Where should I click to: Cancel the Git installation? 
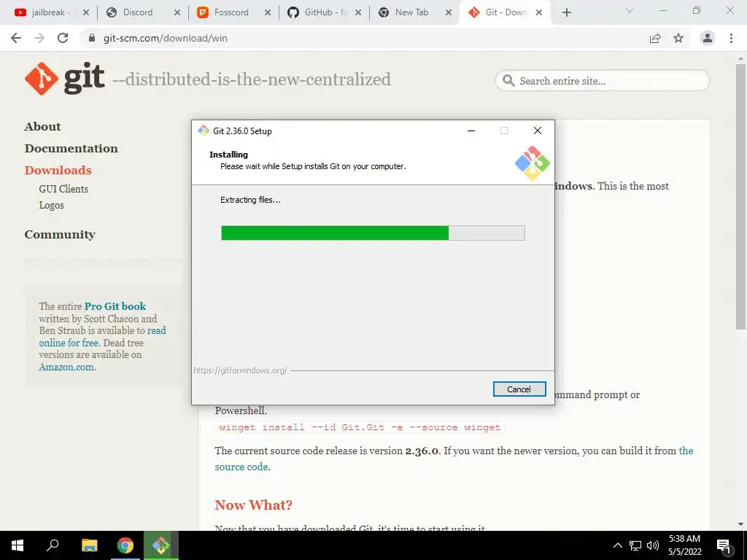click(519, 389)
